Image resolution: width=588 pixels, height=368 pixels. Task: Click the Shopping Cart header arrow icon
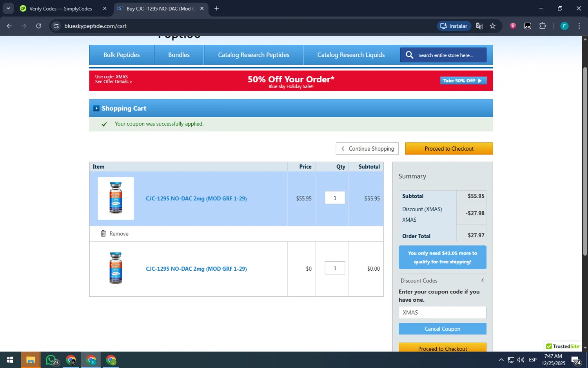(x=96, y=108)
